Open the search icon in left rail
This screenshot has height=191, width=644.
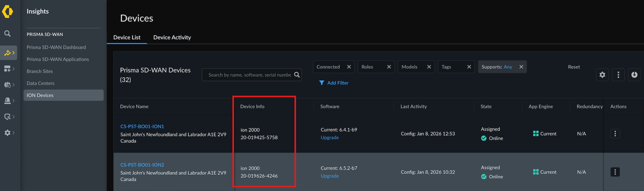tap(8, 34)
